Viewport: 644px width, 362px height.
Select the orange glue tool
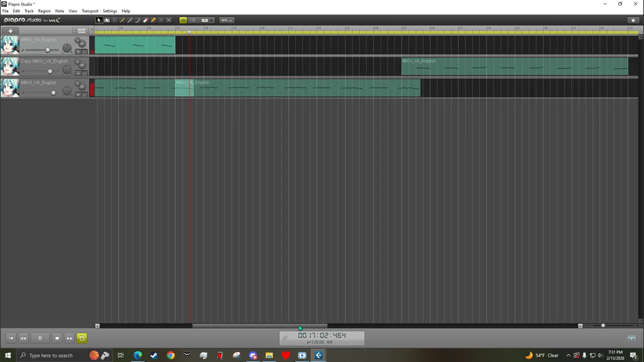[153, 20]
